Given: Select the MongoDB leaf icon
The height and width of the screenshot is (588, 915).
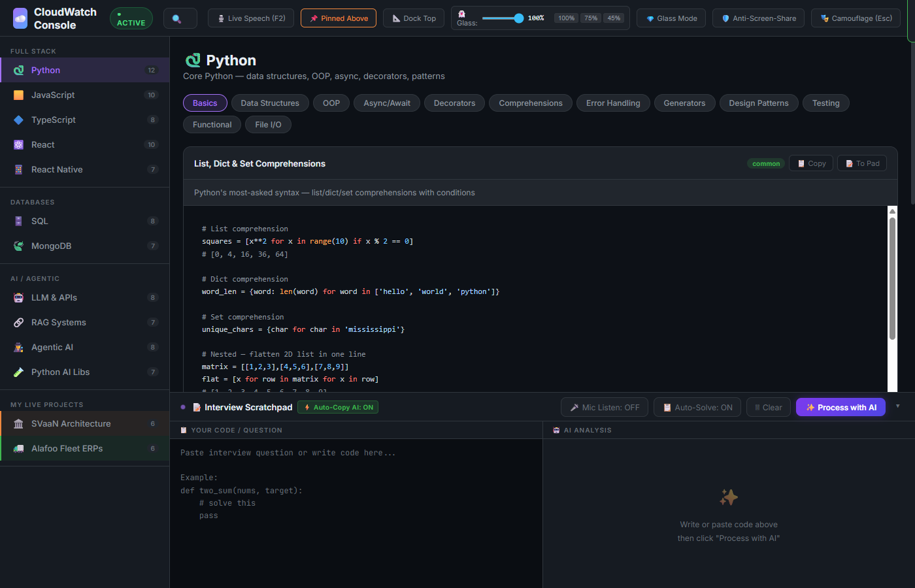Looking at the screenshot, I should coord(19,246).
